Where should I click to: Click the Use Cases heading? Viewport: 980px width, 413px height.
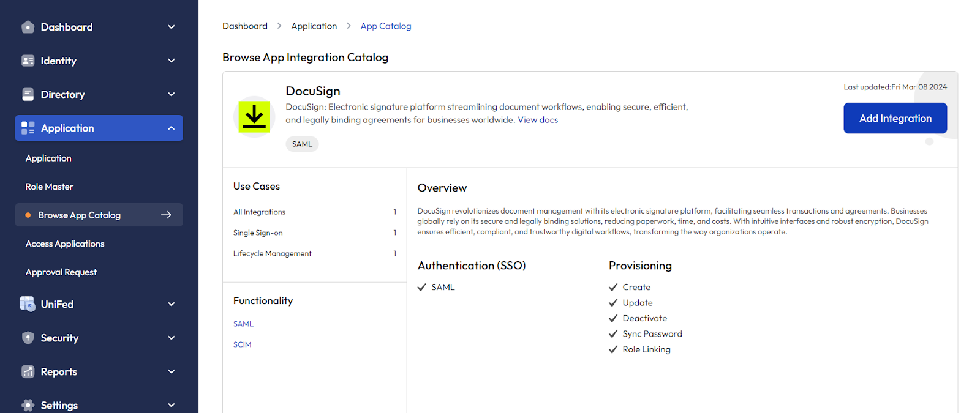(x=257, y=186)
